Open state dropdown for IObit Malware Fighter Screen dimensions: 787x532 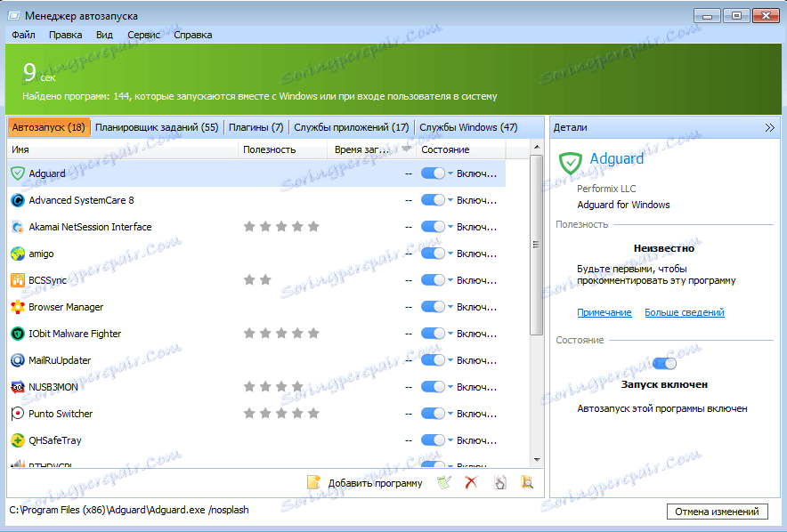[x=450, y=334]
